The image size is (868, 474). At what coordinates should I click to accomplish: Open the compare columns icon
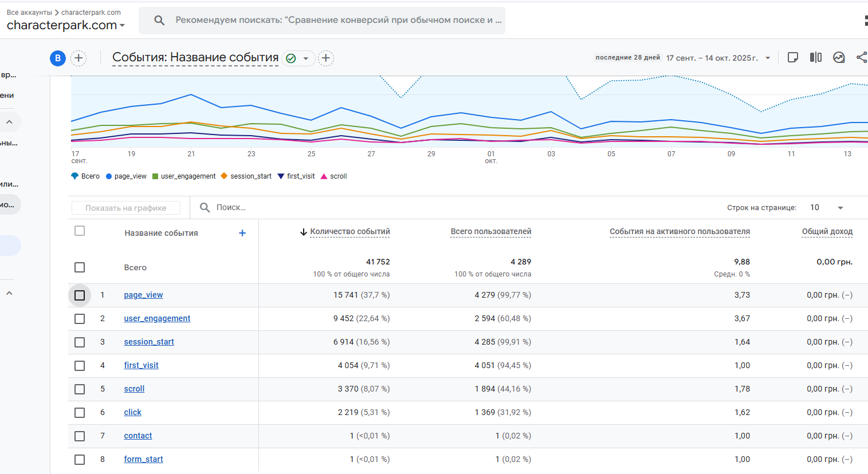coord(816,57)
